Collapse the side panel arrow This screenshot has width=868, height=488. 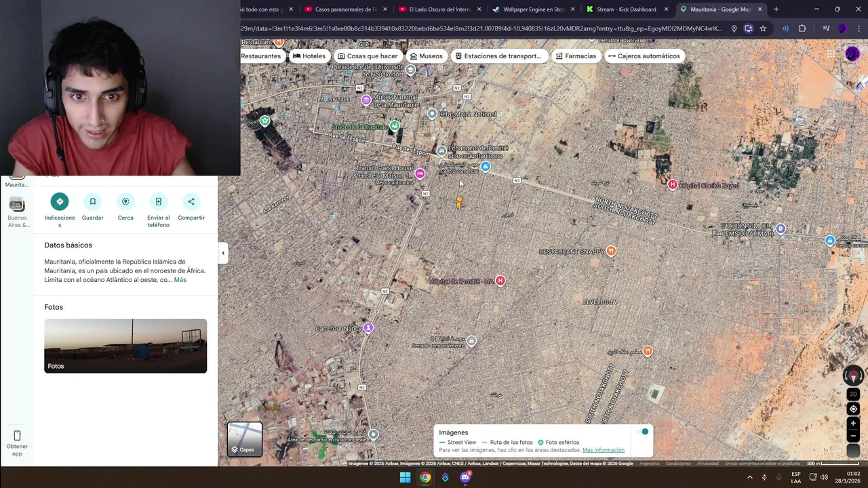point(222,253)
